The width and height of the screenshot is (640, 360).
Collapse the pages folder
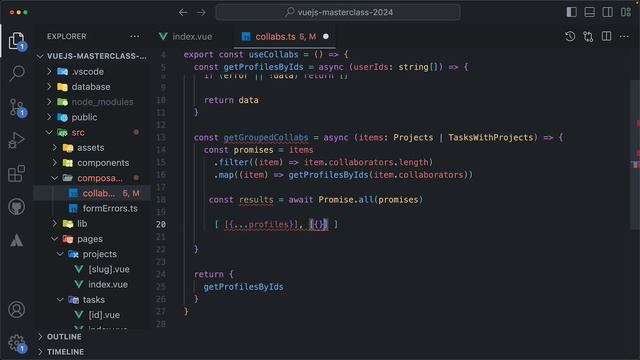coord(92,239)
